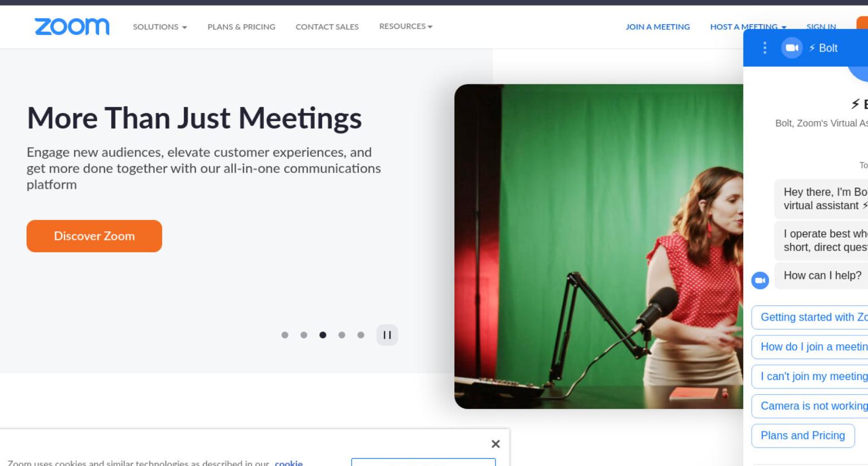Image resolution: width=868 pixels, height=466 pixels.
Task: Open Join a Meeting link
Action: point(658,27)
